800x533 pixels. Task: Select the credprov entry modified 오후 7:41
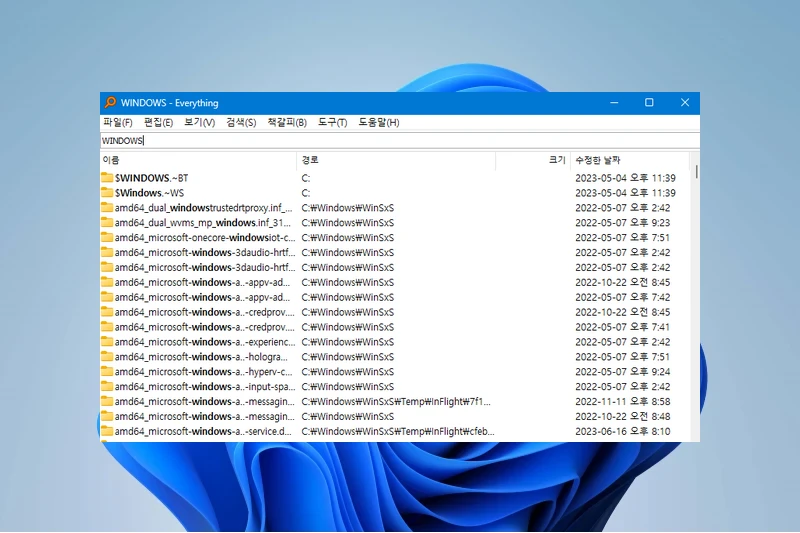(205, 327)
